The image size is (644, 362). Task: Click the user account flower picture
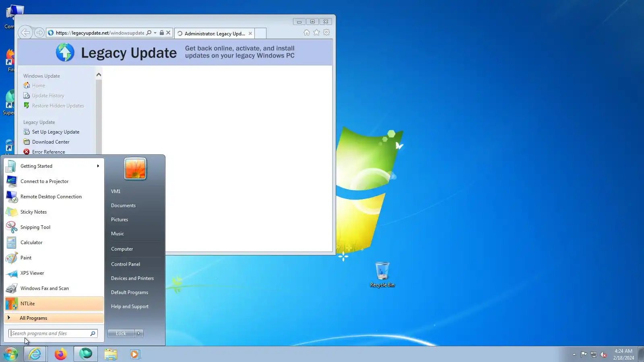[x=135, y=169]
